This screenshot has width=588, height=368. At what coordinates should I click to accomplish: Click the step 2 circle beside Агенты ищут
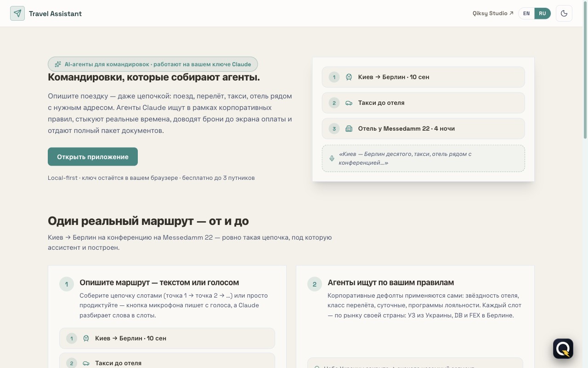pyautogui.click(x=315, y=284)
